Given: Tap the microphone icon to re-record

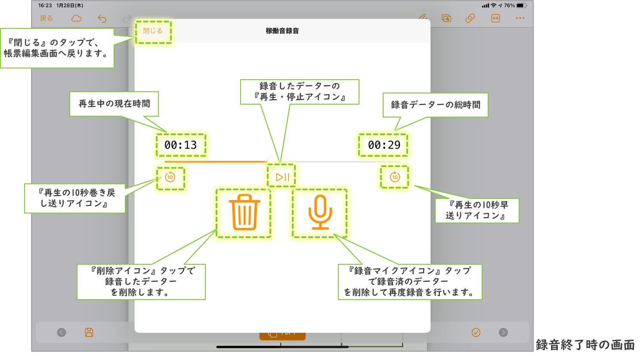Looking at the screenshot, I should pos(320,213).
